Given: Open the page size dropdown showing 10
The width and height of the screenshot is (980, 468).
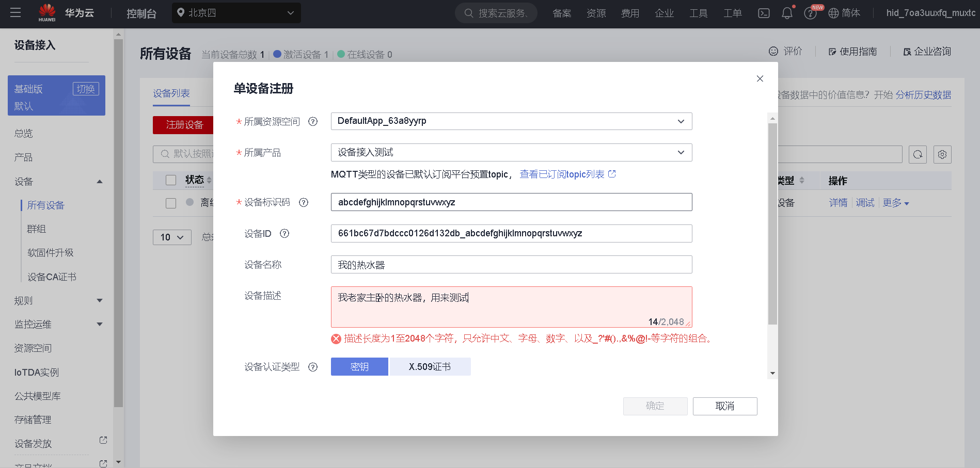Looking at the screenshot, I should click(x=172, y=237).
